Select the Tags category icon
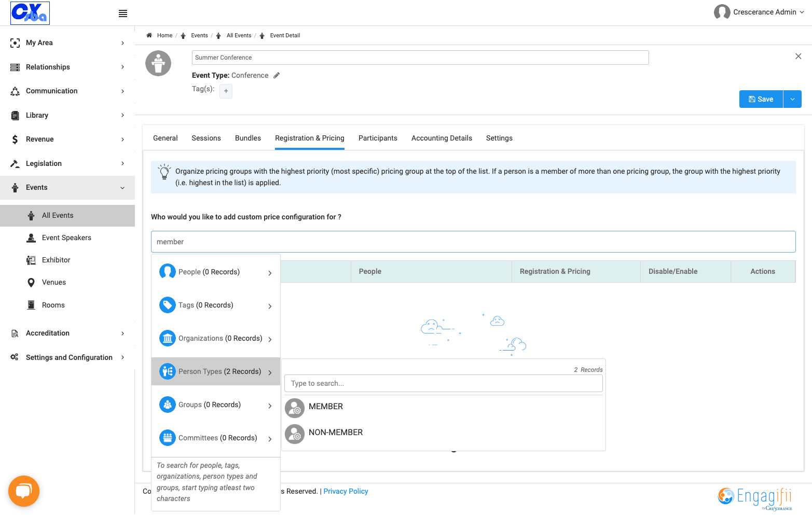 coord(168,305)
